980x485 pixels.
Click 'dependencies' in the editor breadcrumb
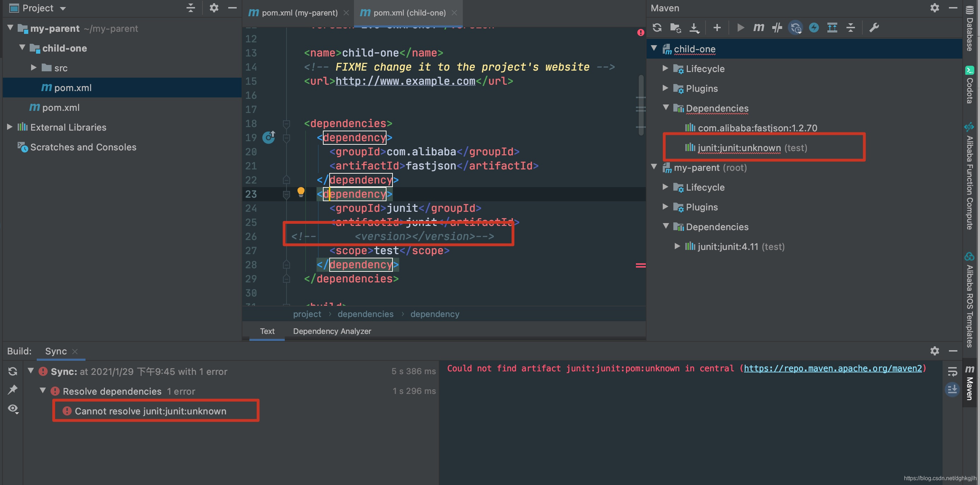click(366, 314)
